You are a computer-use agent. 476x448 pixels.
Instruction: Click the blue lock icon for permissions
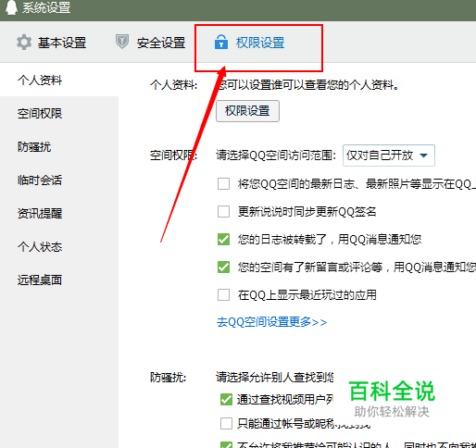(221, 42)
